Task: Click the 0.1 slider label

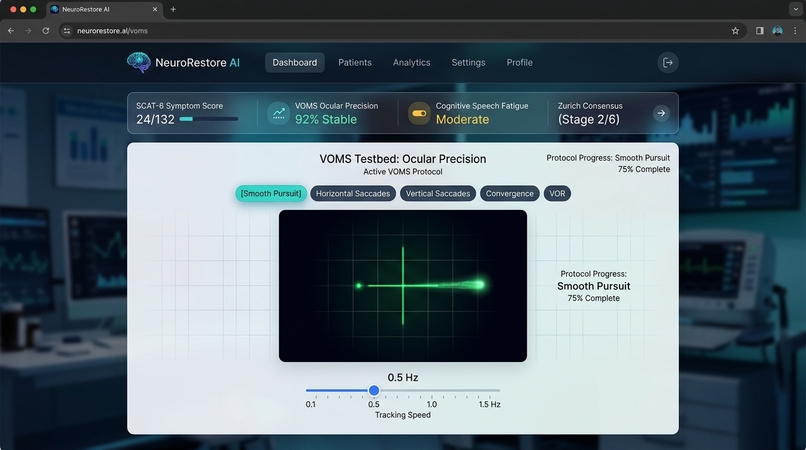Action: click(x=310, y=404)
